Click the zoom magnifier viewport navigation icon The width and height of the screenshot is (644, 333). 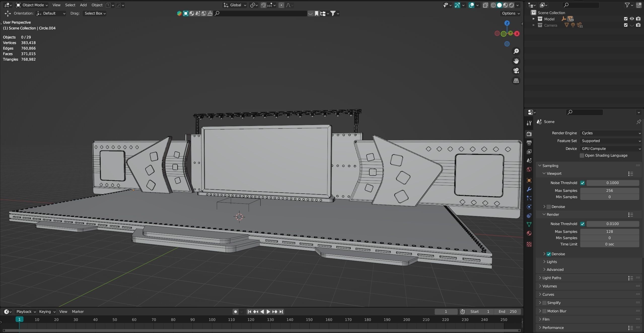pos(516,51)
